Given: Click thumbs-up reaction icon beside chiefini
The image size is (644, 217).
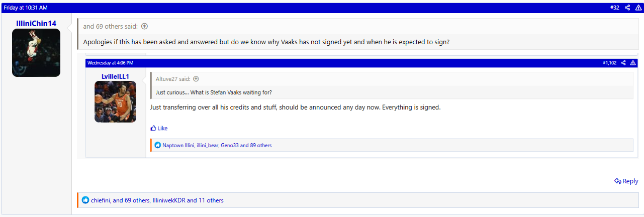Looking at the screenshot, I should (x=85, y=200).
